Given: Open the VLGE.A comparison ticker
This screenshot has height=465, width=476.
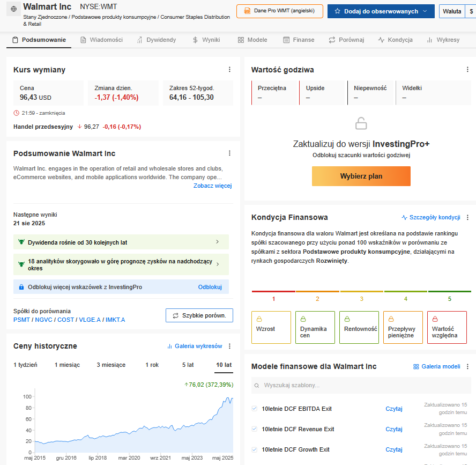Looking at the screenshot, I should [x=90, y=320].
